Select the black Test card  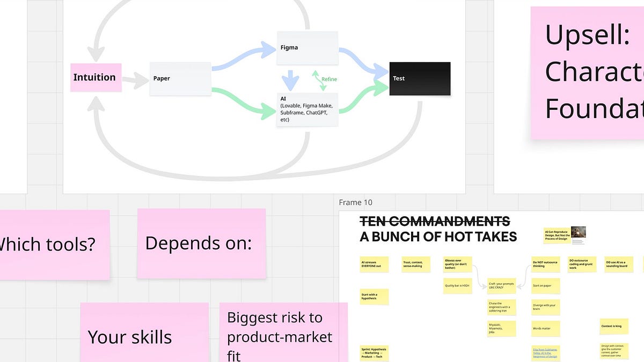419,78
